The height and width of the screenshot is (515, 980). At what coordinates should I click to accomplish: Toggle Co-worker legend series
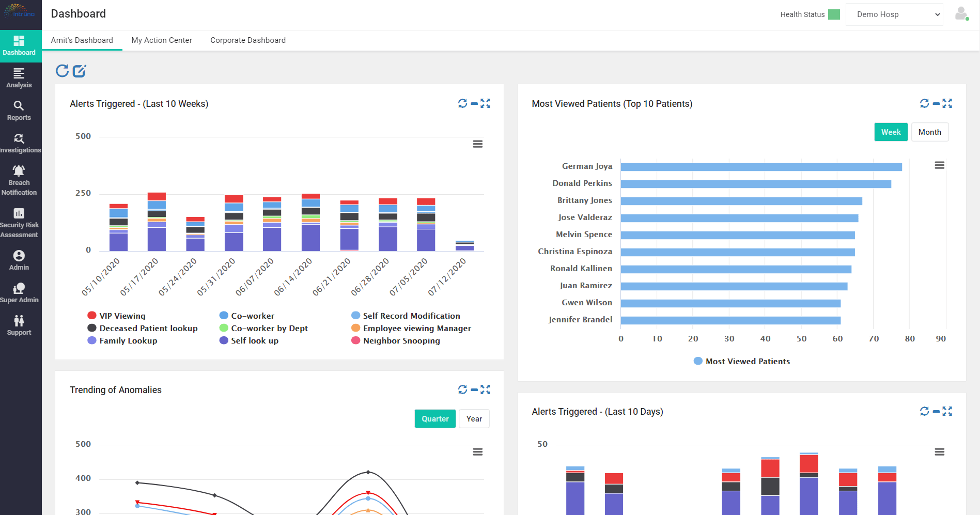pos(247,316)
